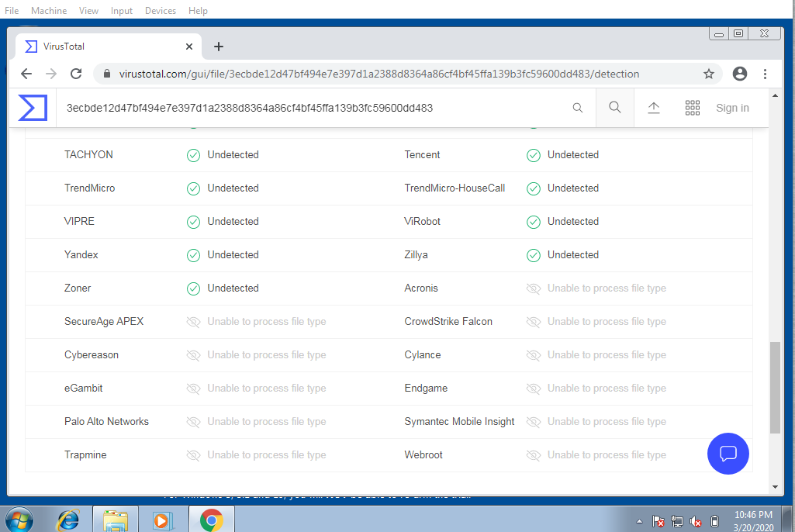The image size is (795, 532).
Task: Open the apps grid menu icon
Action: click(x=692, y=108)
